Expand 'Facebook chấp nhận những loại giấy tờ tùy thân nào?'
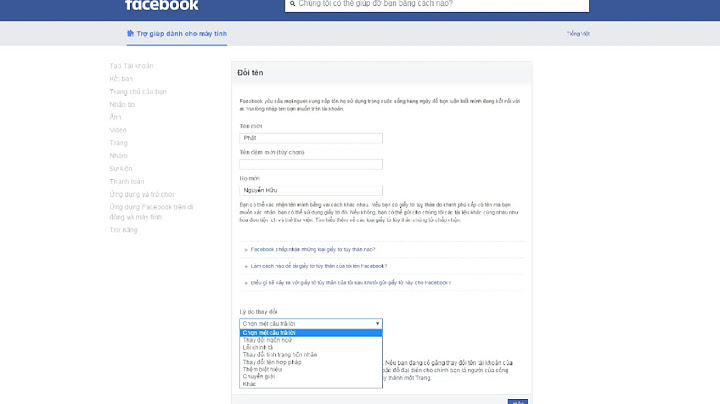Viewport: 720px width, 404px height. (313, 250)
